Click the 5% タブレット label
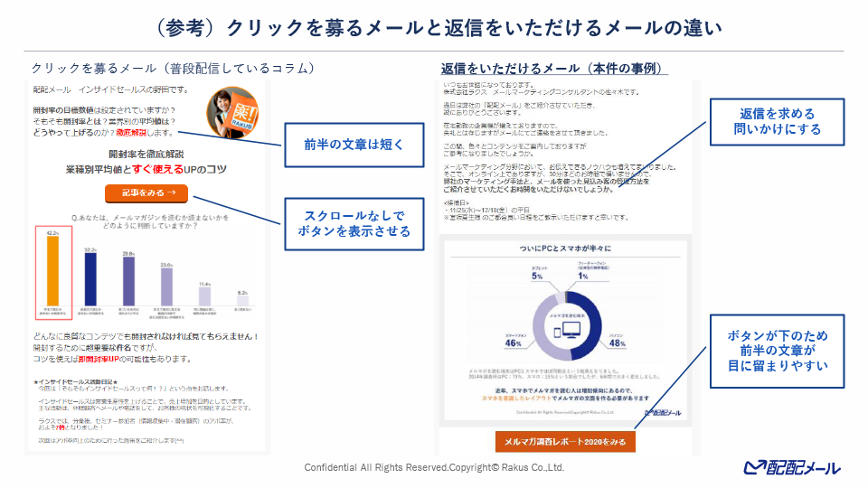This screenshot has width=868, height=488. (539, 273)
